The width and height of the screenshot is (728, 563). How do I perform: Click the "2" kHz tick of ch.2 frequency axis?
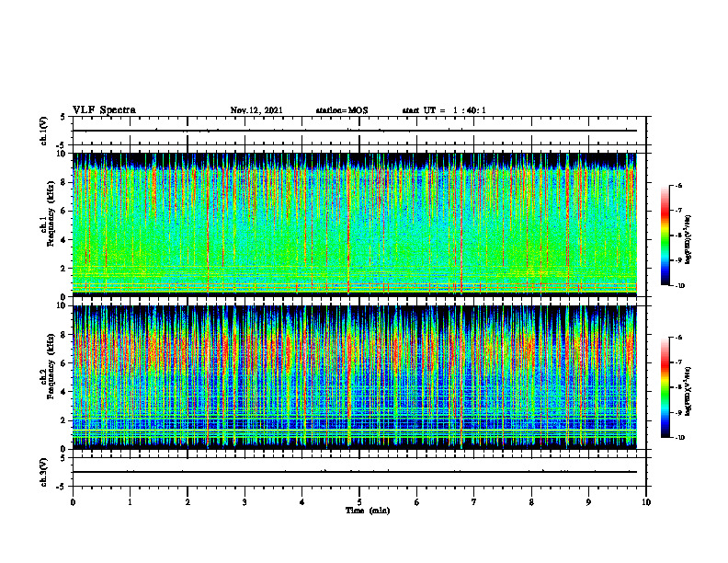coord(64,420)
